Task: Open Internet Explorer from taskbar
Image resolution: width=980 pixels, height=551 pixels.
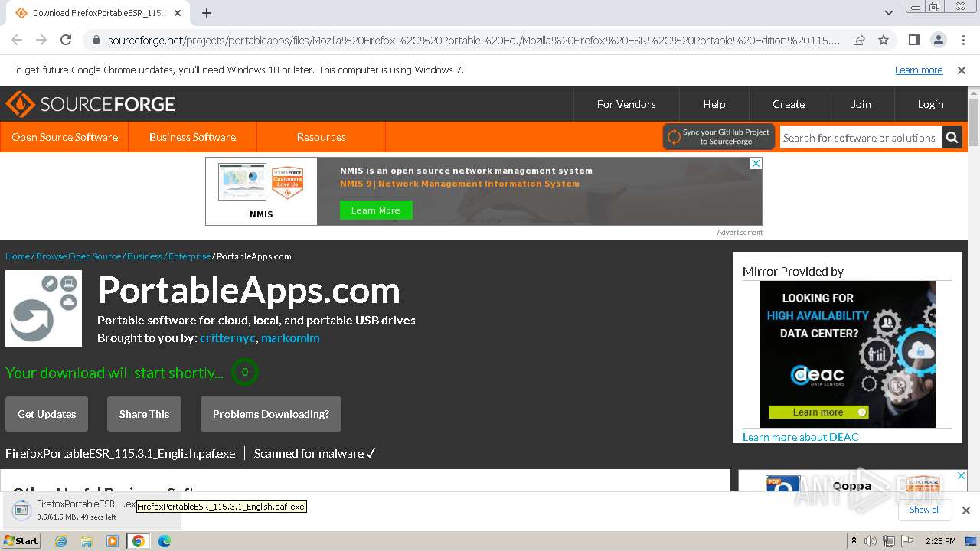Action: pyautogui.click(x=60, y=541)
